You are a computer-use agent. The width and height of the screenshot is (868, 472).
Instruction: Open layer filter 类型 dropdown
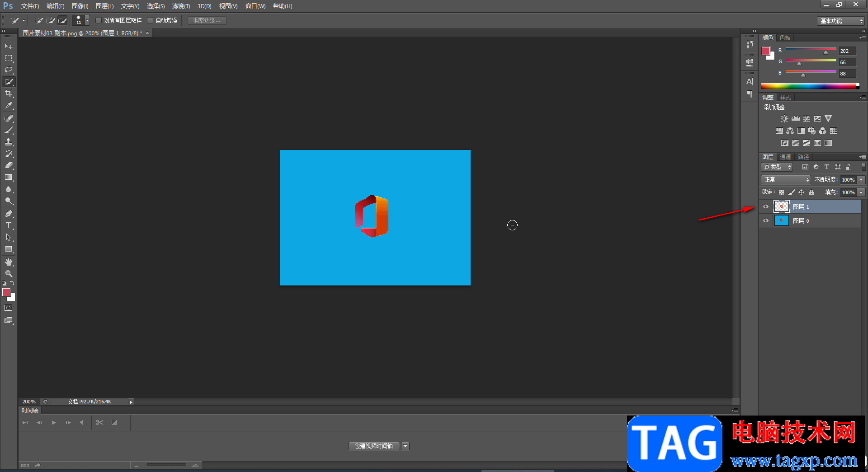pos(777,167)
